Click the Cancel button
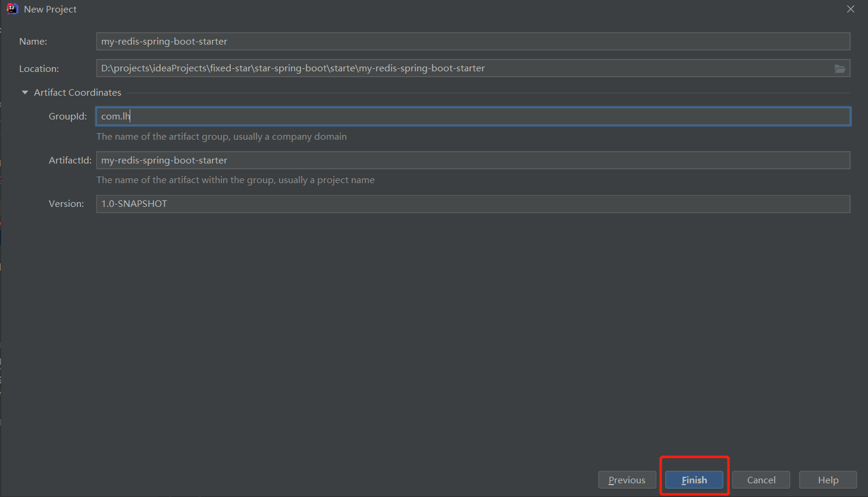Viewport: 868px width, 497px height. [x=761, y=480]
